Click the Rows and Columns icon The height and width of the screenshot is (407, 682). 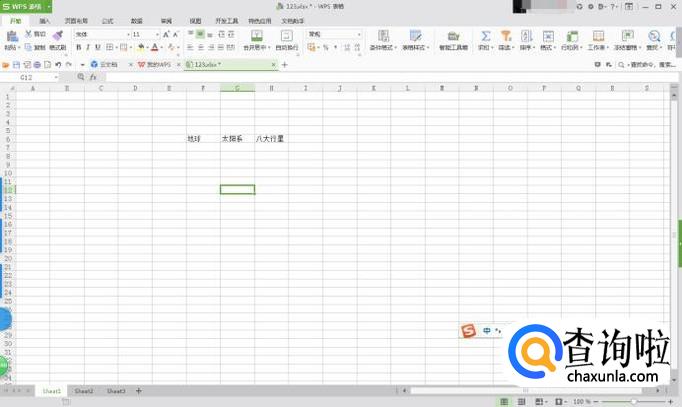[x=572, y=36]
